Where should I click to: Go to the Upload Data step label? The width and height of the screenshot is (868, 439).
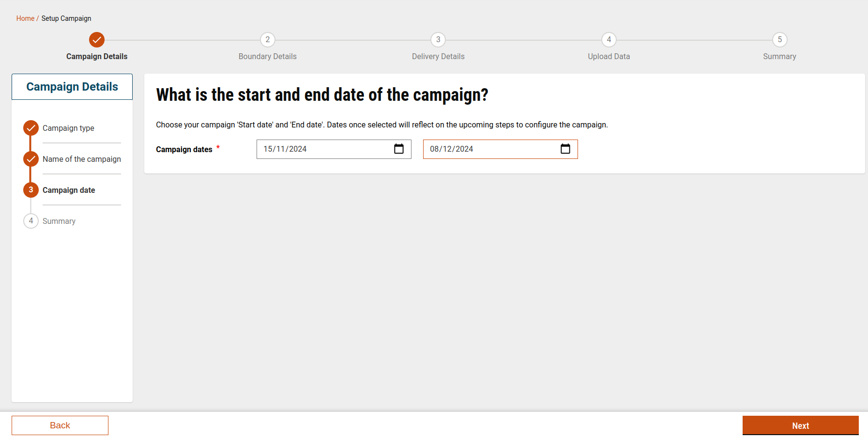pos(609,56)
